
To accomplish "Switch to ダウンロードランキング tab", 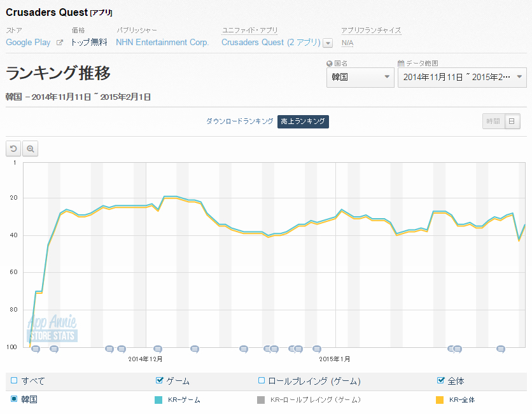I will 239,121.
